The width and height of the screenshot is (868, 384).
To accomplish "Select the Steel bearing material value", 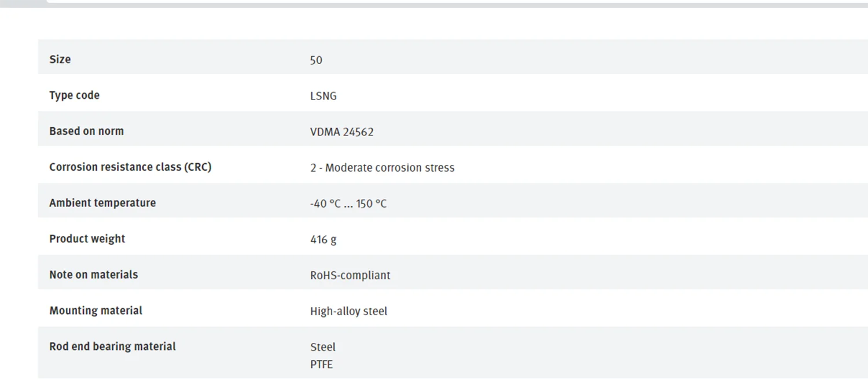I will click(x=322, y=347).
